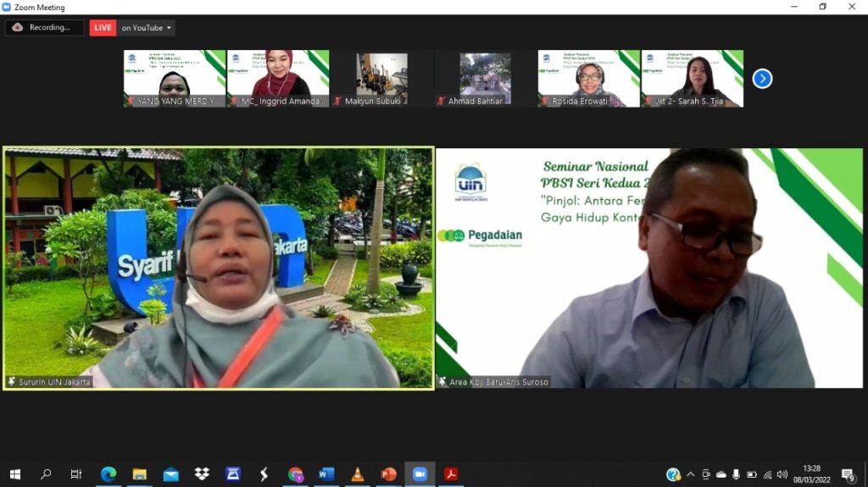
Task: Click MC Inggrid Amanda's video tile
Action: point(278,78)
